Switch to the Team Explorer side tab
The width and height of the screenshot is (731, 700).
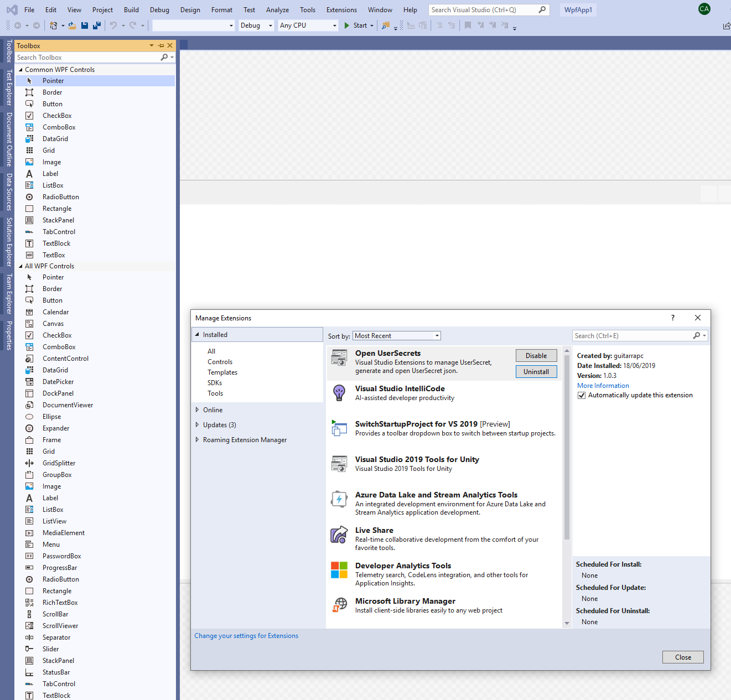(x=8, y=292)
